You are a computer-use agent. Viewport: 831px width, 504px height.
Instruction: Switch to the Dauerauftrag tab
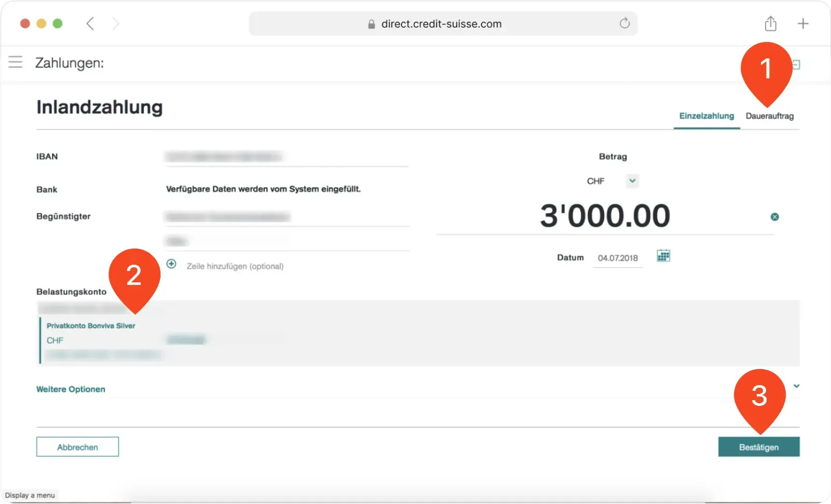point(770,116)
